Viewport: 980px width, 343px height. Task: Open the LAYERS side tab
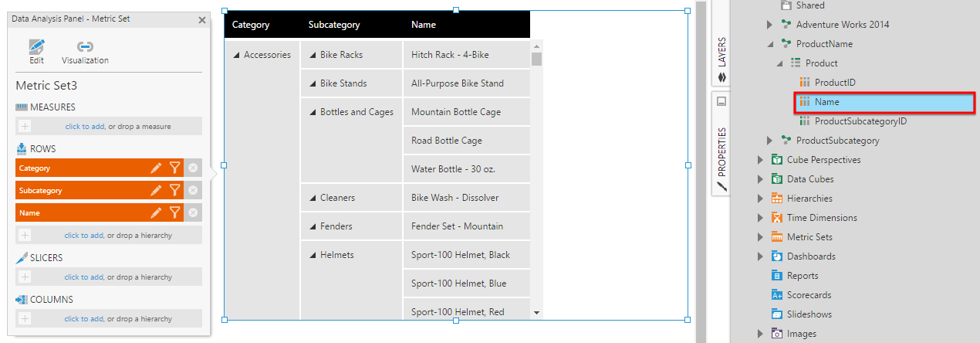[722, 59]
